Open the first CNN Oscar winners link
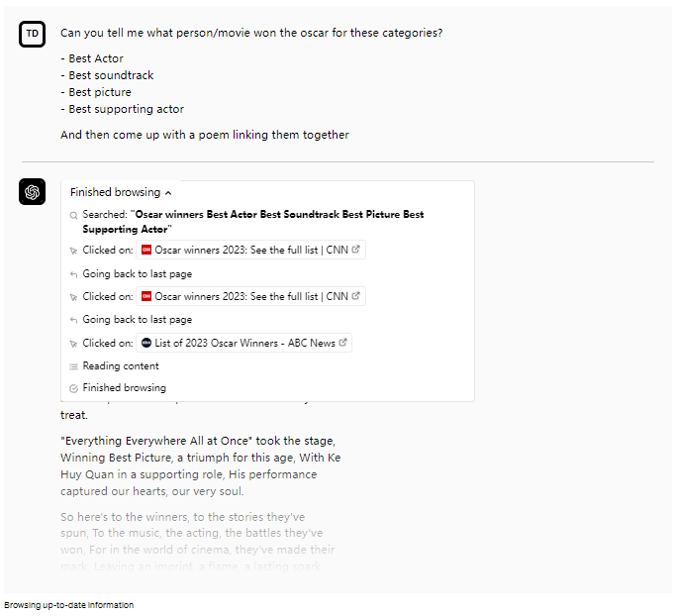Screen dimensions: 678x616 coord(251,251)
